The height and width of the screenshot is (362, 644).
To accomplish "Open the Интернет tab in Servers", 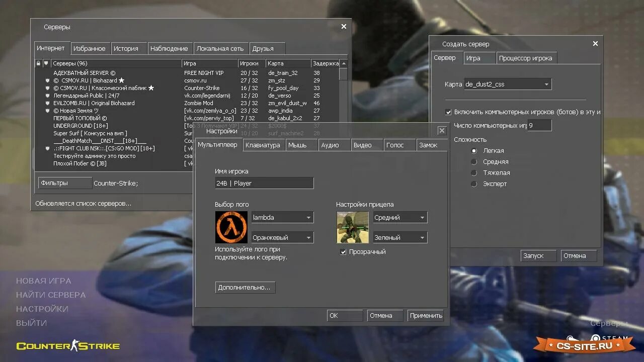I will (51, 48).
